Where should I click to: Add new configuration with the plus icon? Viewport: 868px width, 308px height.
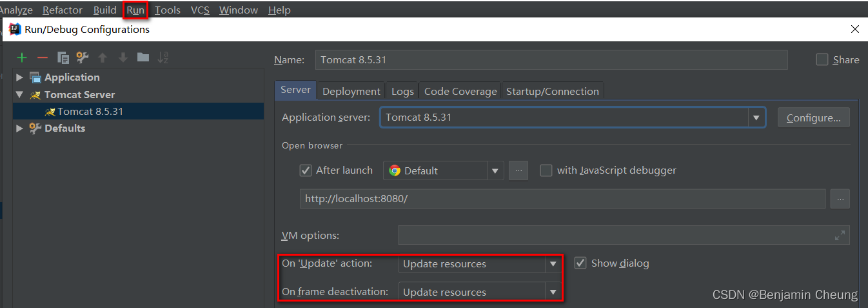22,57
